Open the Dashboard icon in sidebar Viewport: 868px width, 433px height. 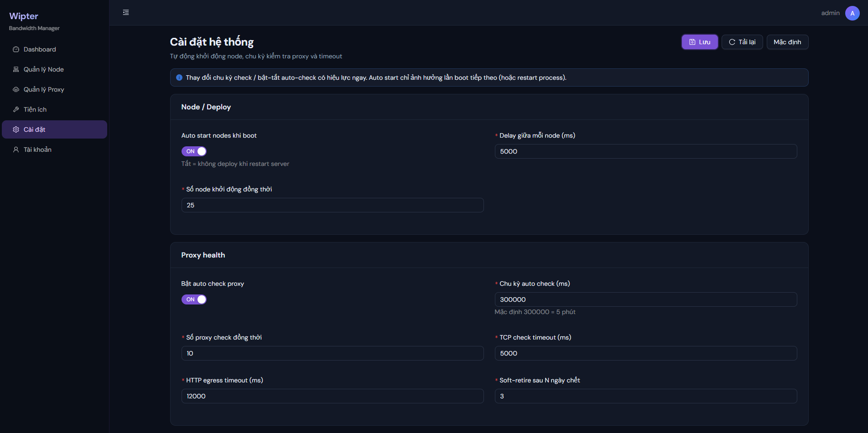(16, 49)
